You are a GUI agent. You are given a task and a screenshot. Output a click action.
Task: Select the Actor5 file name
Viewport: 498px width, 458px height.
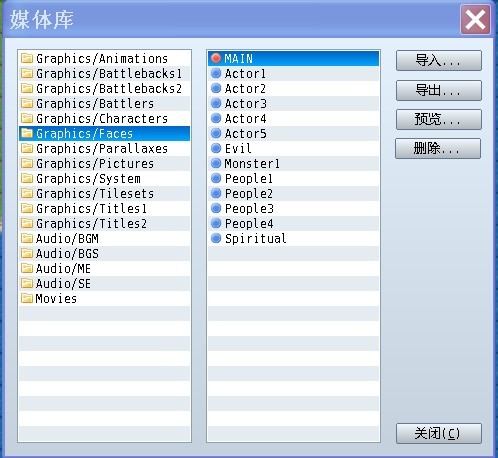246,134
